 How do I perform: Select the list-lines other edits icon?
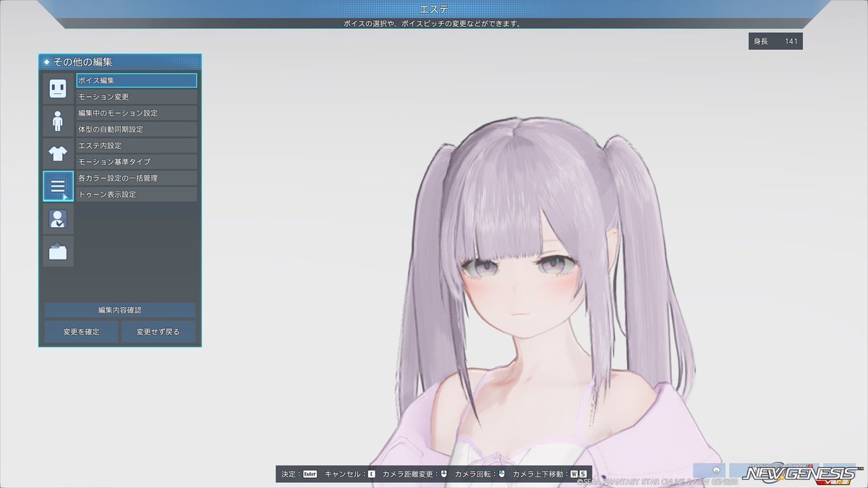58,187
